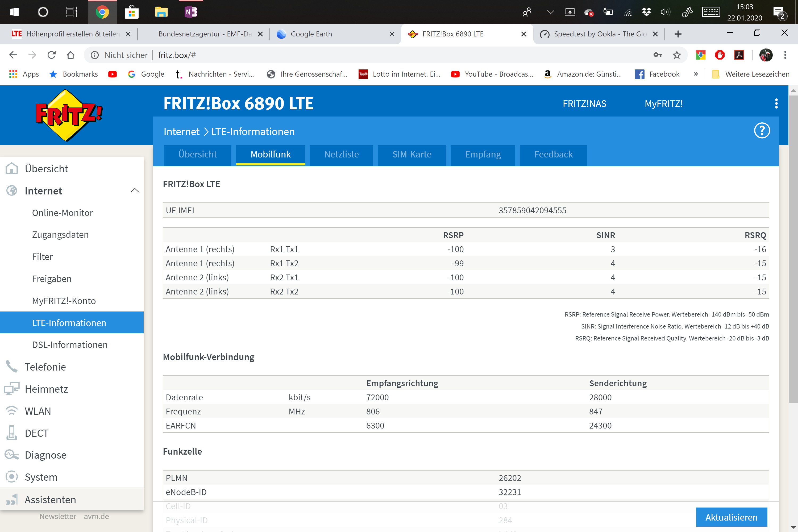Viewport: 798px width, 532px height.
Task: Select LTE-Informationen in sidebar
Action: (72, 322)
